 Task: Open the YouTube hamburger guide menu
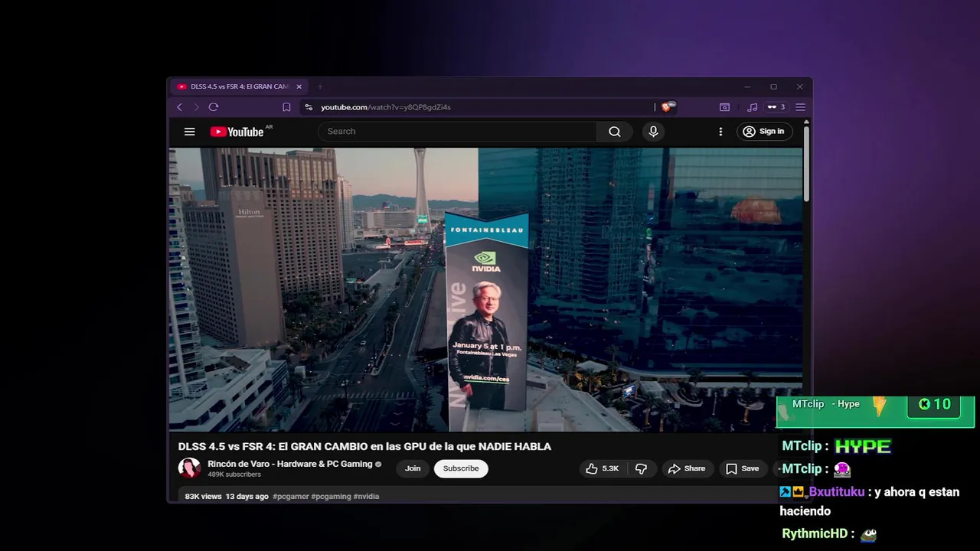tap(189, 132)
